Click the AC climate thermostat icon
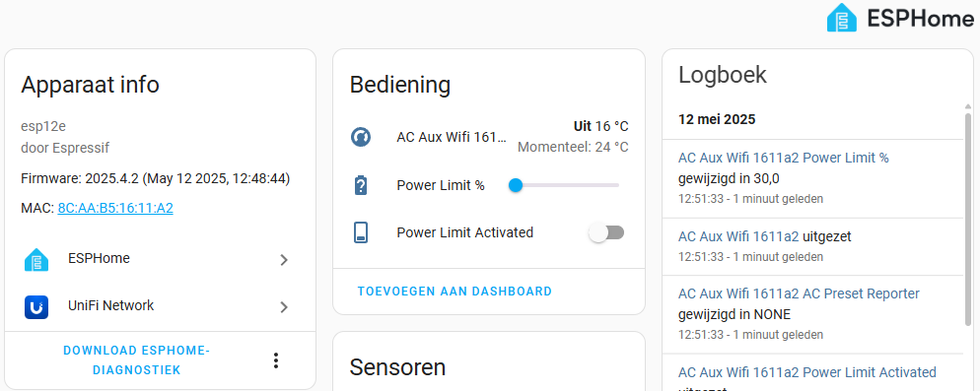The width and height of the screenshot is (980, 391). (x=361, y=137)
